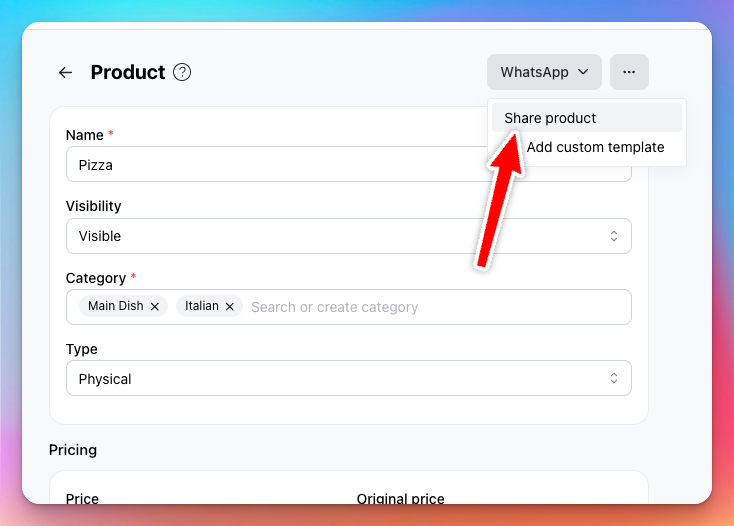Click into the Name field containing Pizza
734x526 pixels.
[276, 164]
